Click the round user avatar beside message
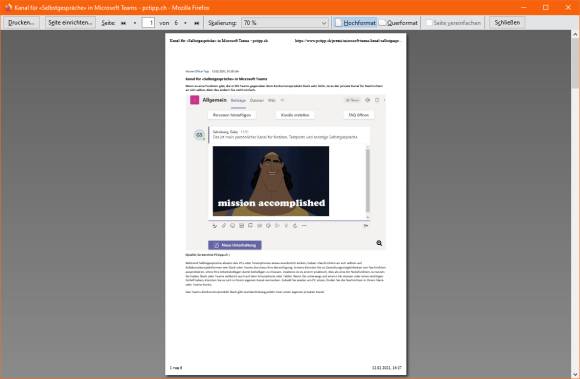Viewport: 580px width, 379px height. pos(199,135)
